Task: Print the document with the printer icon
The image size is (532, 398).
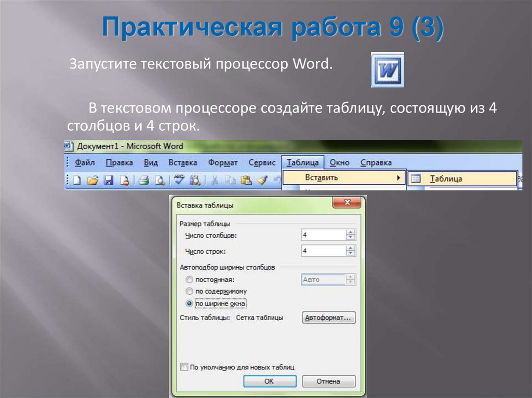Action: [144, 180]
